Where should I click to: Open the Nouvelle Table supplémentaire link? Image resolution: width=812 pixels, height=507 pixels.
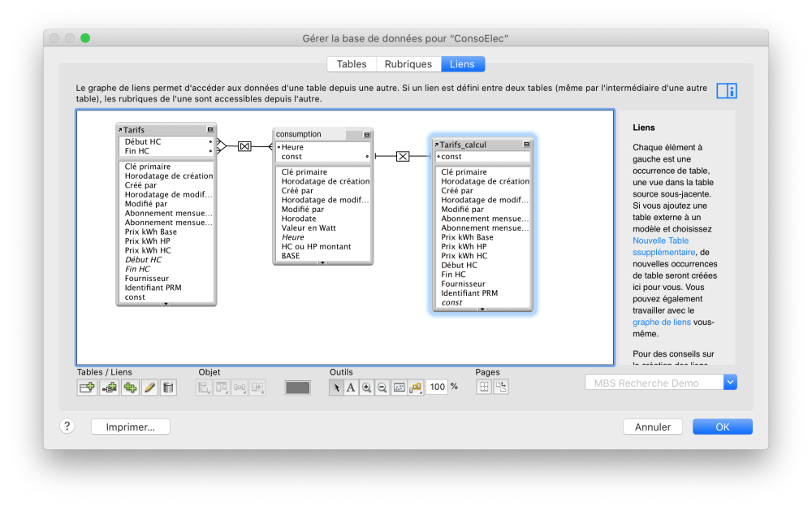[x=660, y=240]
